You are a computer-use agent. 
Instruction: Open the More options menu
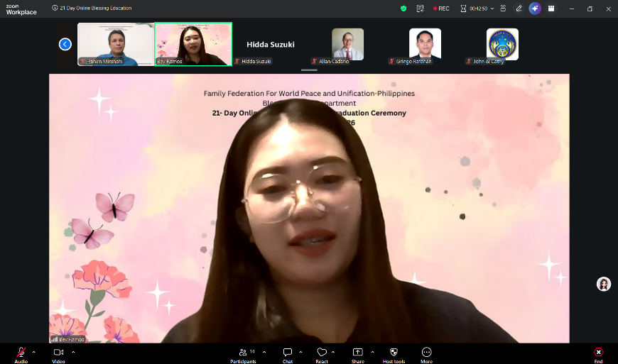[426, 353]
